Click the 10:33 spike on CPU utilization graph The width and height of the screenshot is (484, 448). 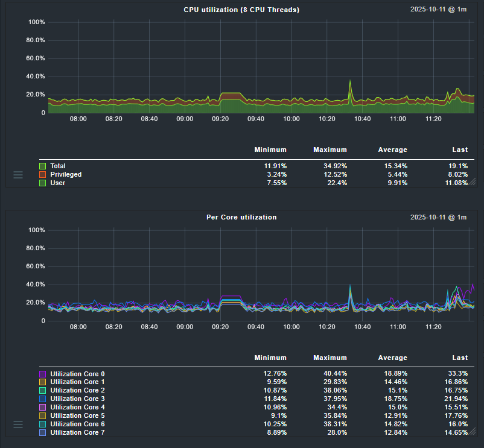350,84
